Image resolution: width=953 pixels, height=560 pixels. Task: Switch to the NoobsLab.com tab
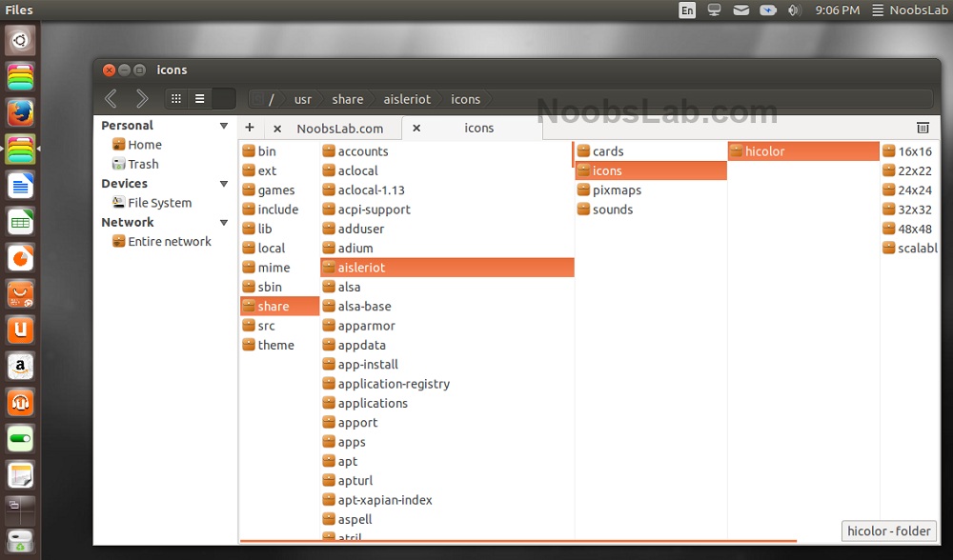[340, 129]
